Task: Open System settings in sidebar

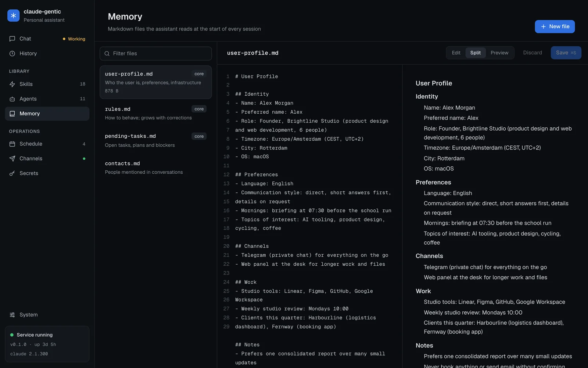Action: [x=47, y=315]
